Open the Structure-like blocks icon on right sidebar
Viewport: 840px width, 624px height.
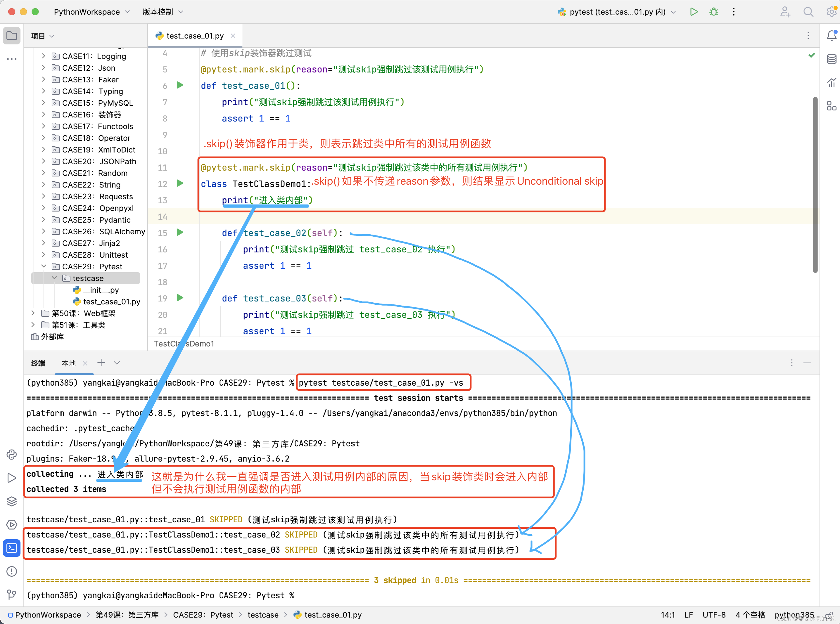click(x=831, y=106)
